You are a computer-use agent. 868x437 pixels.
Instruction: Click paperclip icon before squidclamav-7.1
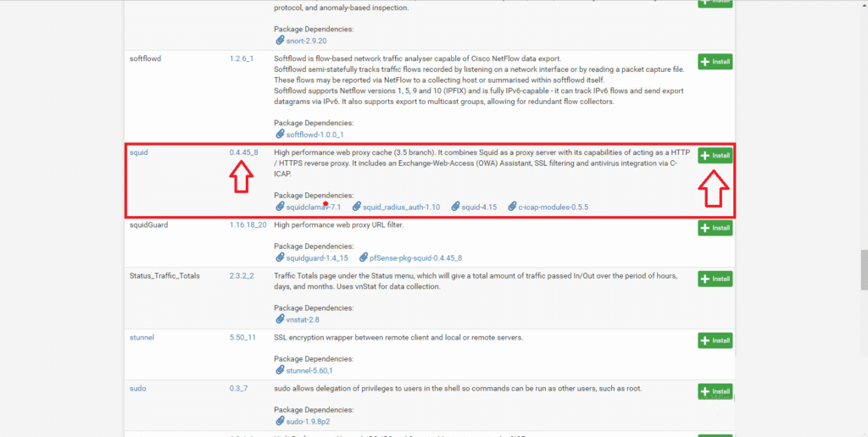tap(280, 207)
